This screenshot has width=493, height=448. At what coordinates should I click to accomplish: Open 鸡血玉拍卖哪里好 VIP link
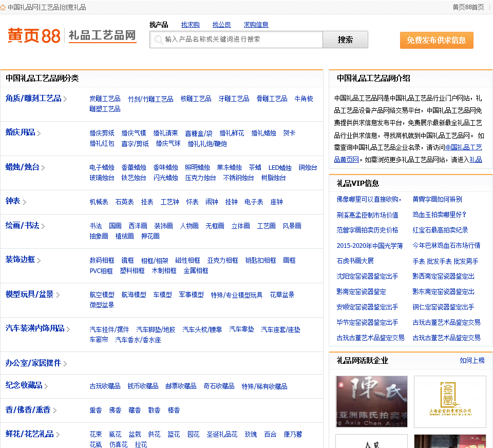(439, 215)
